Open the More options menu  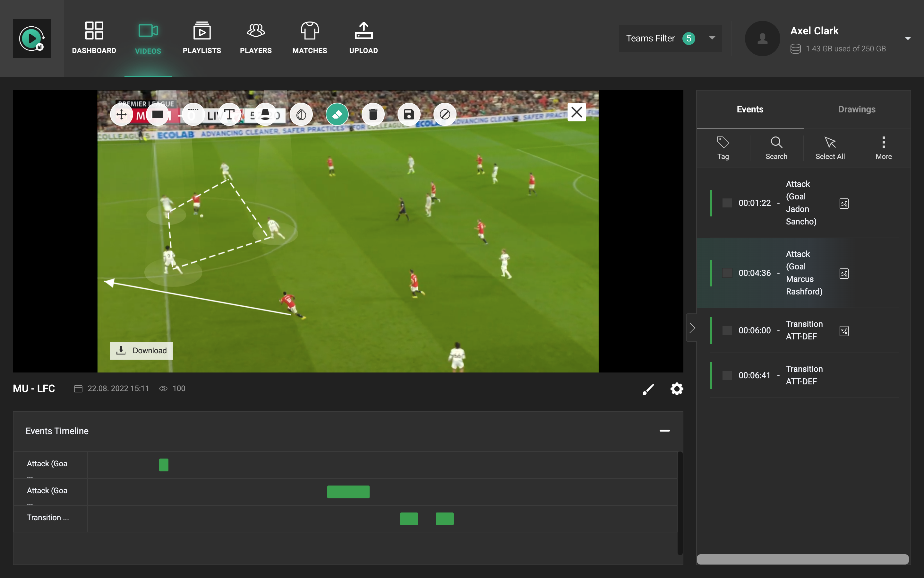click(884, 148)
